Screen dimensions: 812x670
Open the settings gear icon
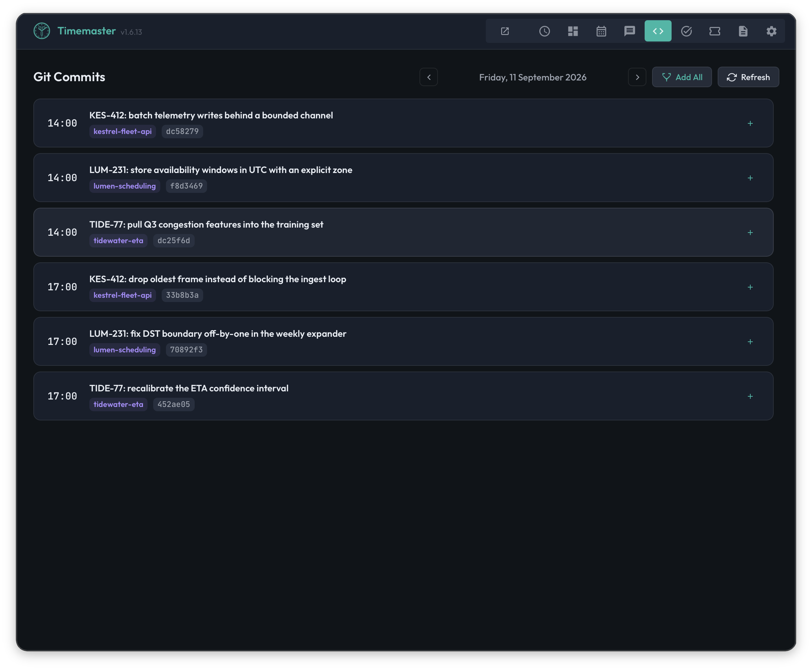pos(772,31)
